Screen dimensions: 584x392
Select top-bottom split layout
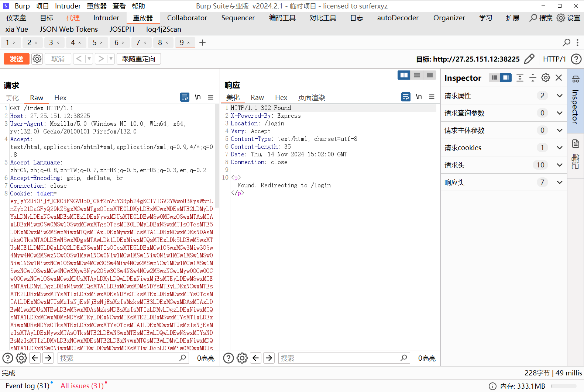(417, 75)
